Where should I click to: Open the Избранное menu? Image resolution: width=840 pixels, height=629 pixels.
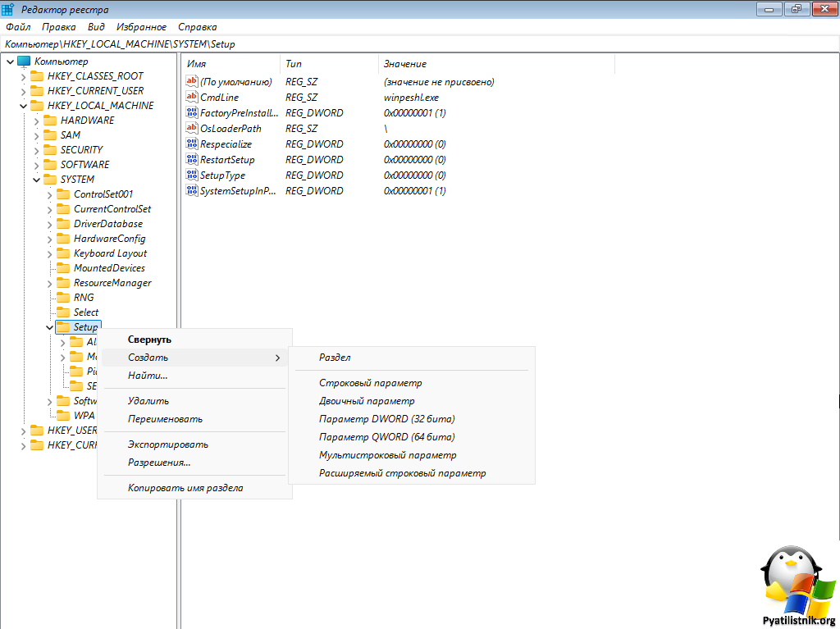[x=142, y=27]
